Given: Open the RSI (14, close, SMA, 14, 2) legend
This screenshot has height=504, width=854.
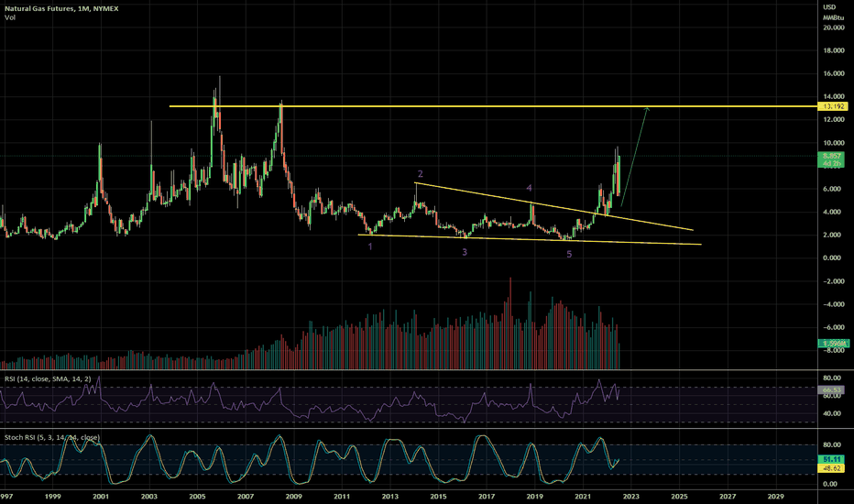Looking at the screenshot, I should coord(48,378).
